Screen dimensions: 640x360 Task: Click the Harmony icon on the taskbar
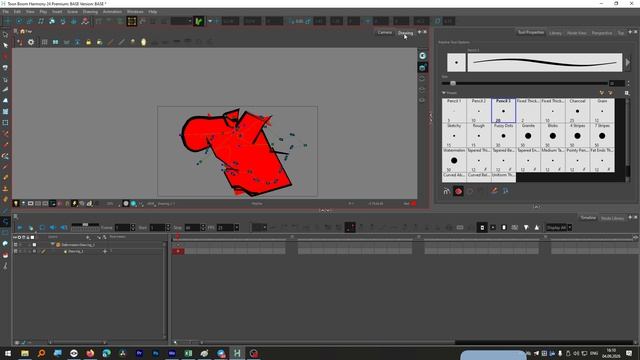coord(237,353)
